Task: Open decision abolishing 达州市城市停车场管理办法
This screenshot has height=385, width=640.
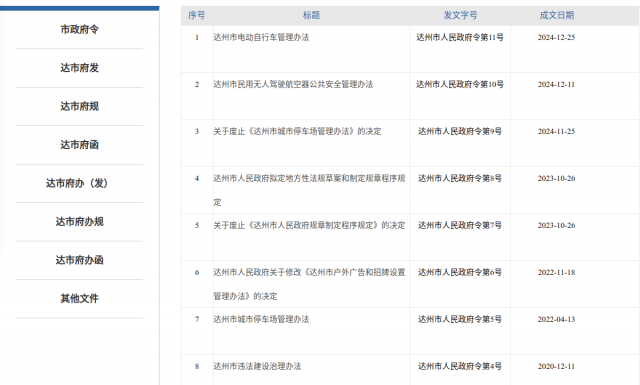Action: click(297, 131)
